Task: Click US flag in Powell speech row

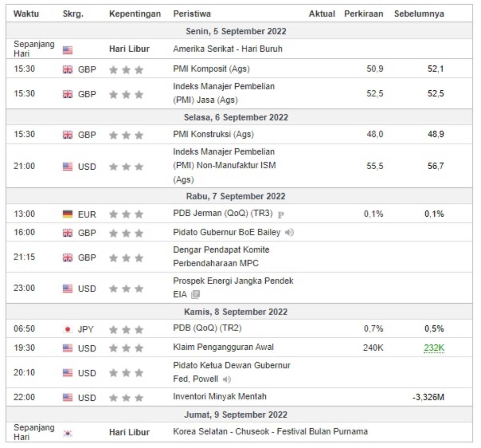Action: coord(68,373)
